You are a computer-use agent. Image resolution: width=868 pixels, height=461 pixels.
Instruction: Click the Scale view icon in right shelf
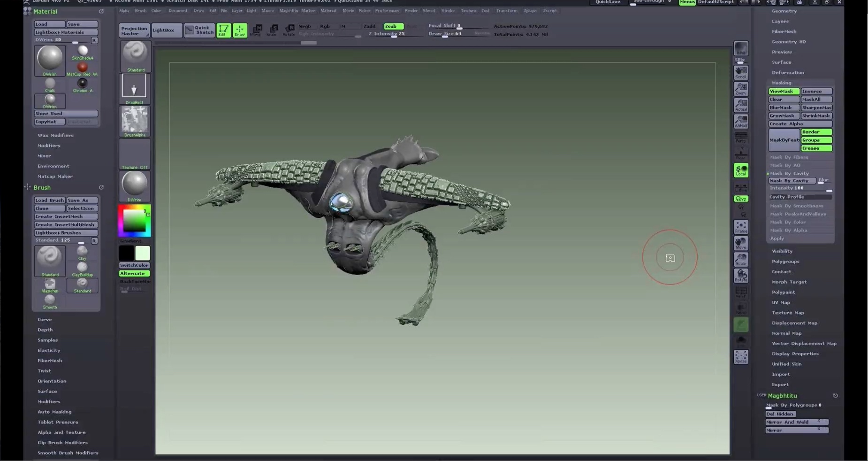pyautogui.click(x=741, y=260)
